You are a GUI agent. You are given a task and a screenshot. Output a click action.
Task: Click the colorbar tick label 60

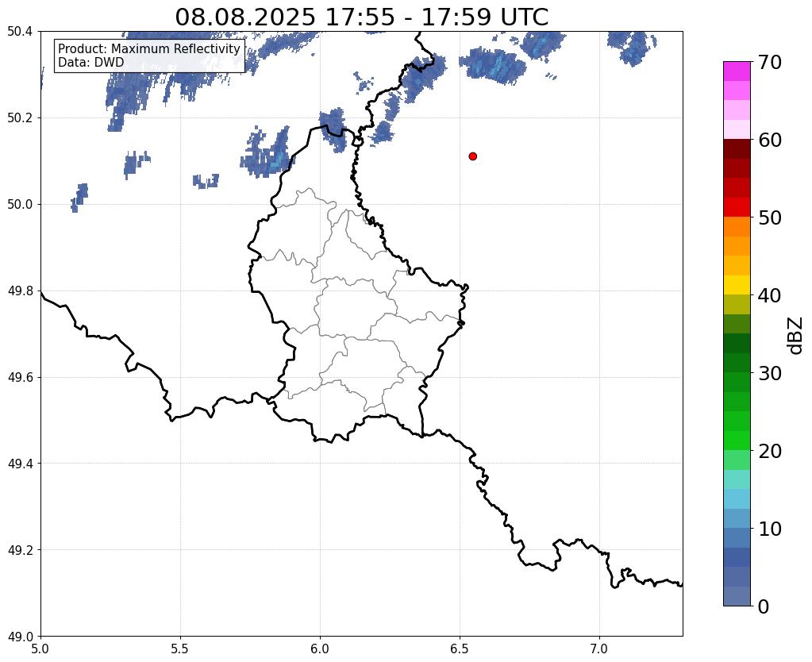770,140
